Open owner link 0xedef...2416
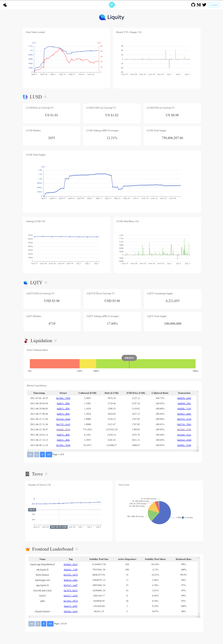Screen dimensions: 223x644 (63, 430)
